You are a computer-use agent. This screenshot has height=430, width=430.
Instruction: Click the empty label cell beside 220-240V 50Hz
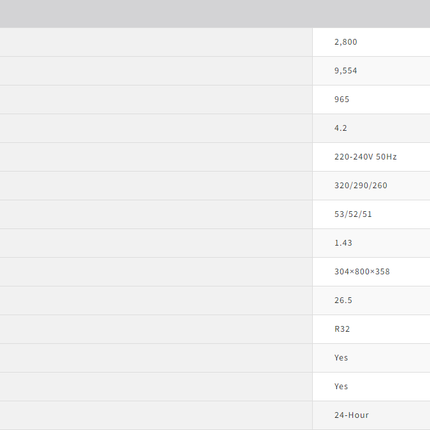coord(156,157)
